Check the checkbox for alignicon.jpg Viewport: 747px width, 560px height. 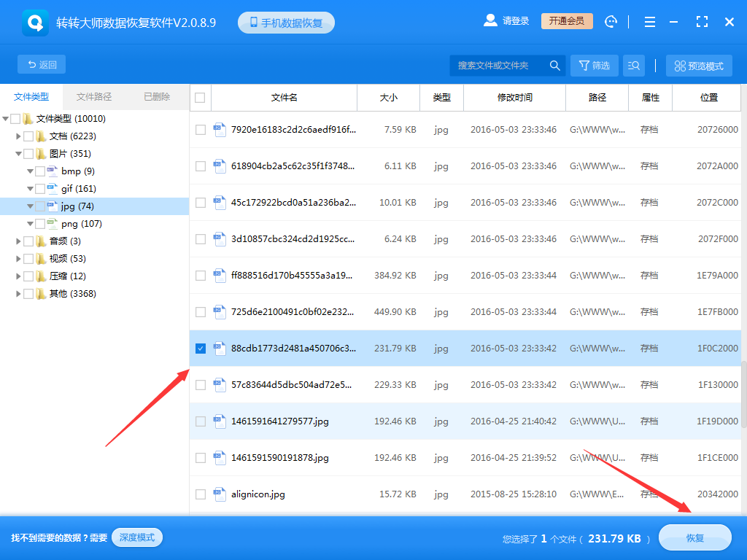(200, 494)
